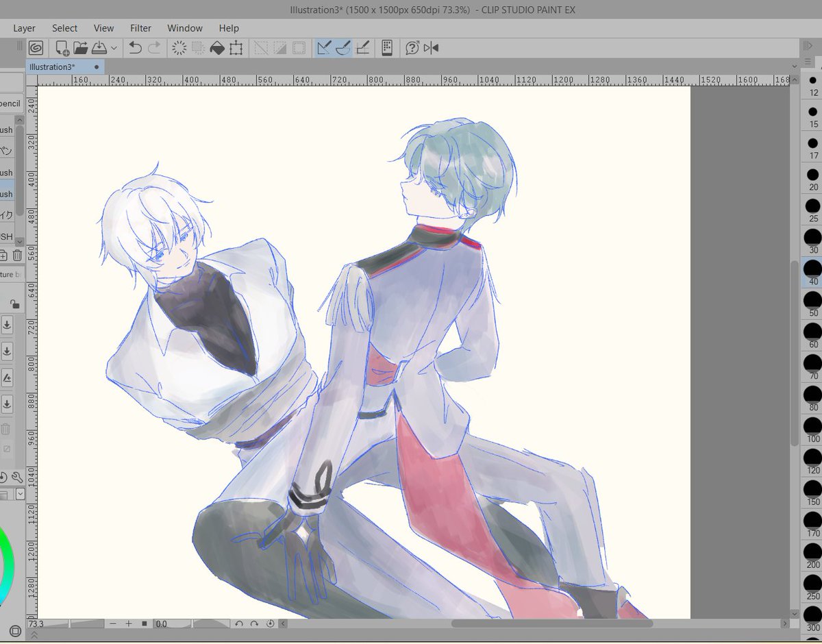Image resolution: width=822 pixels, height=644 pixels.
Task: Open smartphone companion mode icon
Action: [387, 48]
